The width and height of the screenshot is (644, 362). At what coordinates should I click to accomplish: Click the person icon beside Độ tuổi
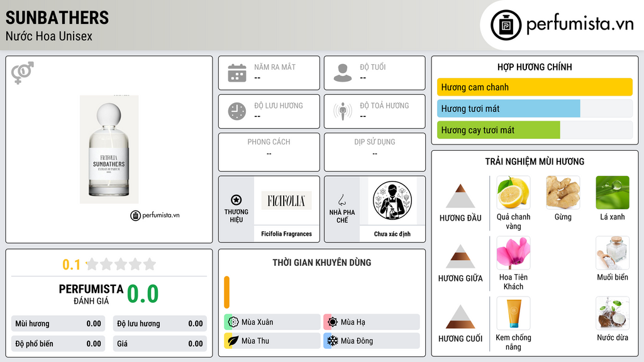point(343,73)
